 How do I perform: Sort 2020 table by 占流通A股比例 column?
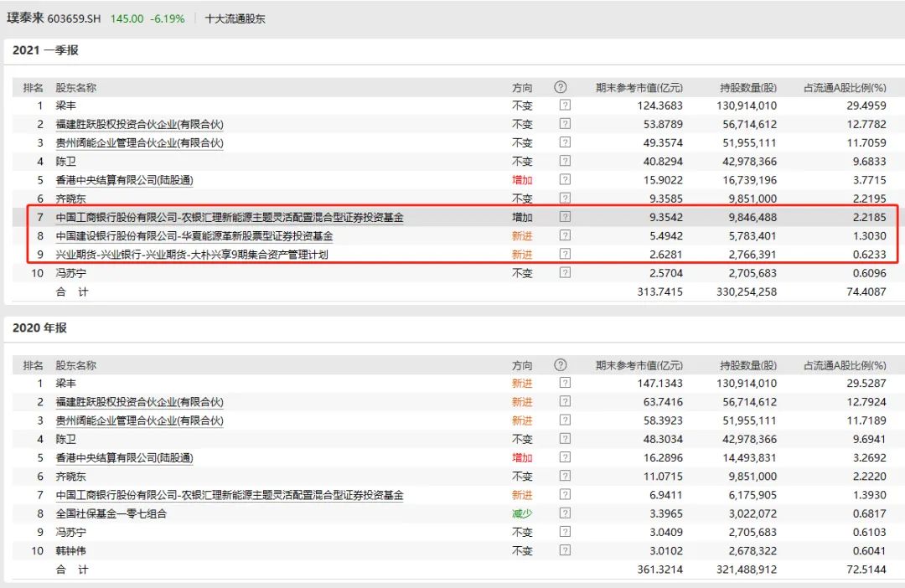845,365
